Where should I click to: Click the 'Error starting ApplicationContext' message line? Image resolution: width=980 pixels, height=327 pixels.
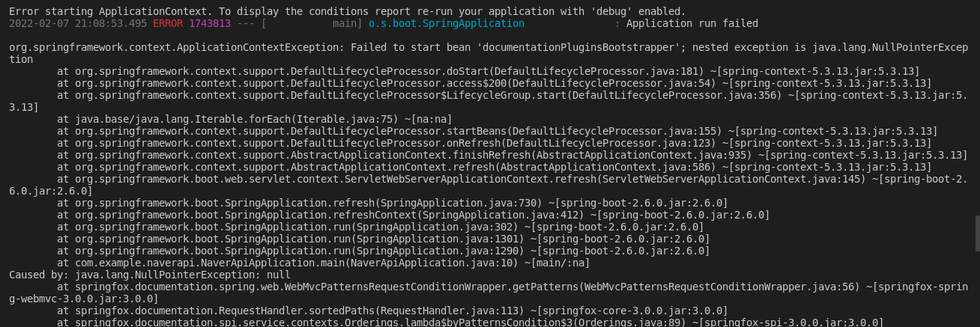click(x=347, y=11)
